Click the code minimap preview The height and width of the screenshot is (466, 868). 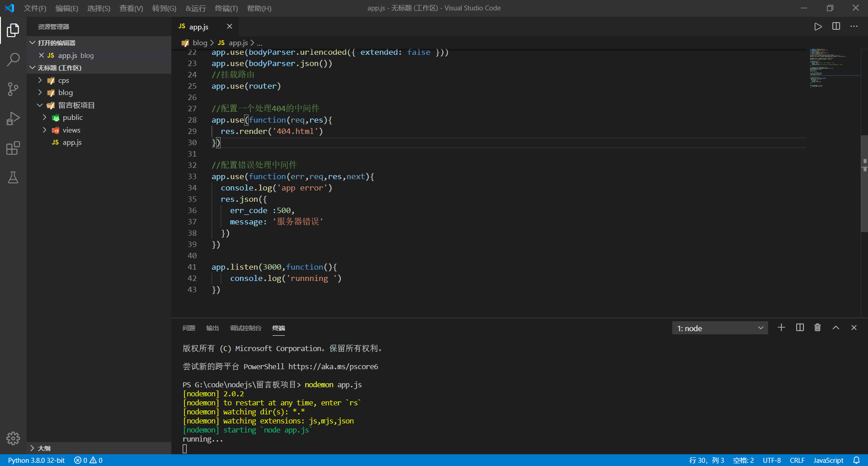pyautogui.click(x=834, y=68)
